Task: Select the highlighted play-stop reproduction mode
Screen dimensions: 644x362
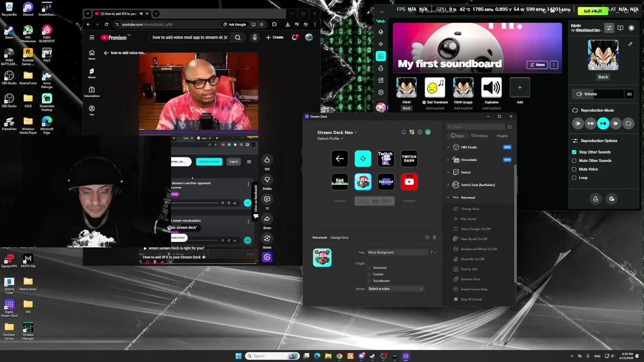Action: click(x=603, y=123)
